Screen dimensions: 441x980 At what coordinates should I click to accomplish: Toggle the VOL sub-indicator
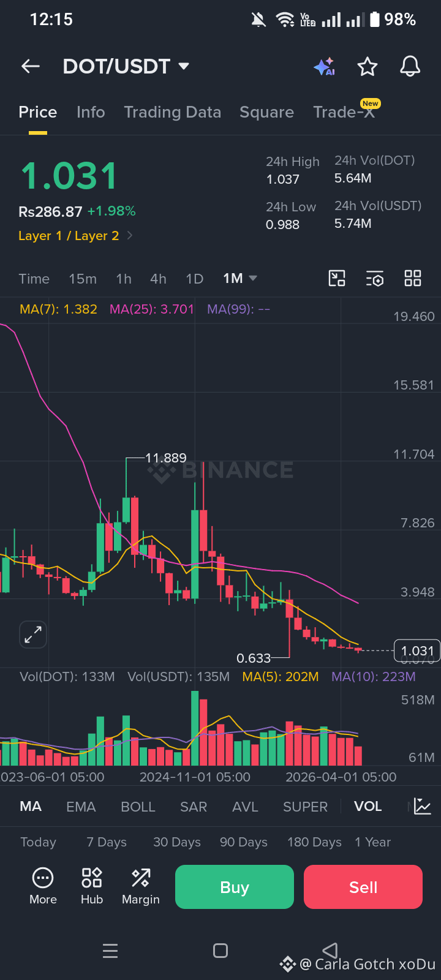(367, 806)
